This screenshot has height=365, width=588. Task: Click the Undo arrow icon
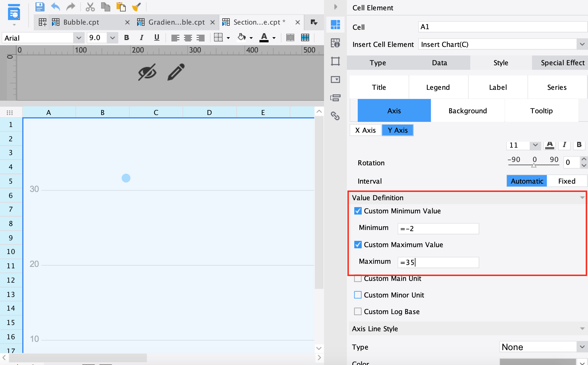click(55, 7)
